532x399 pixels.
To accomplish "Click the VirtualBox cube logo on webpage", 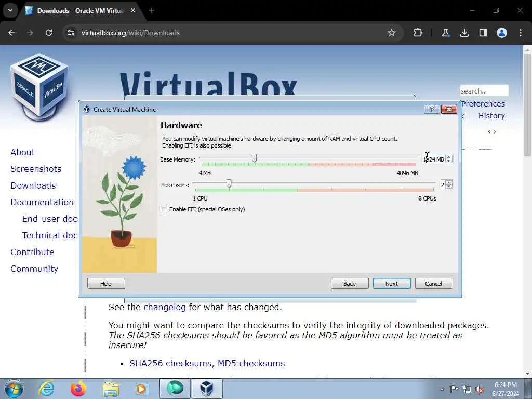I will [39, 87].
